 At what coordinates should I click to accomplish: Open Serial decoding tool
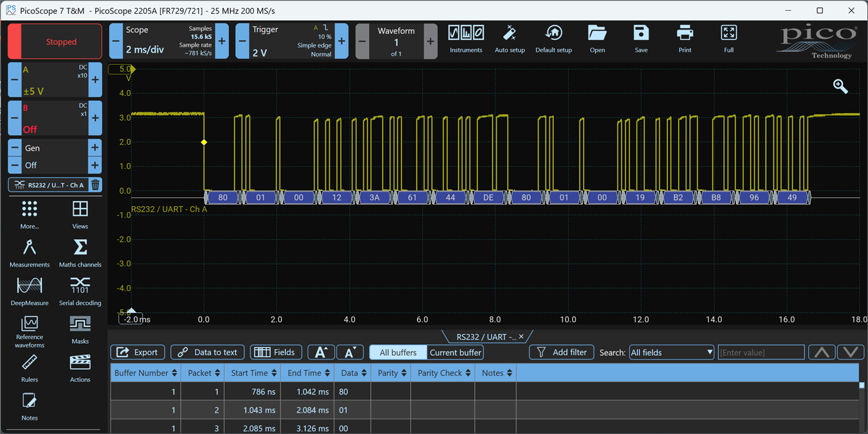click(x=80, y=292)
